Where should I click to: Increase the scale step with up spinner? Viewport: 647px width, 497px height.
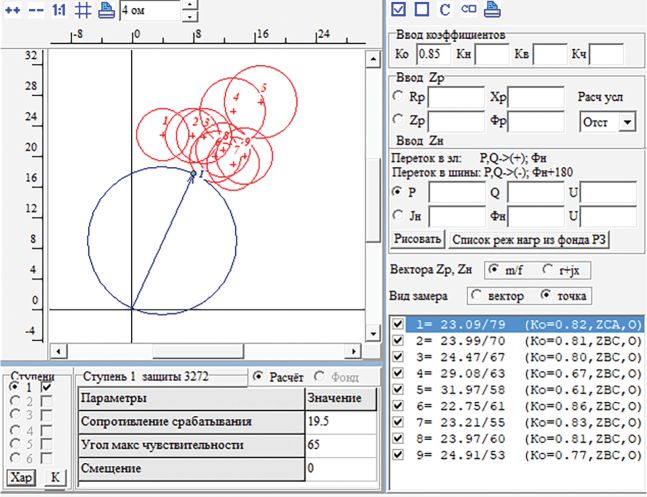[x=190, y=5]
